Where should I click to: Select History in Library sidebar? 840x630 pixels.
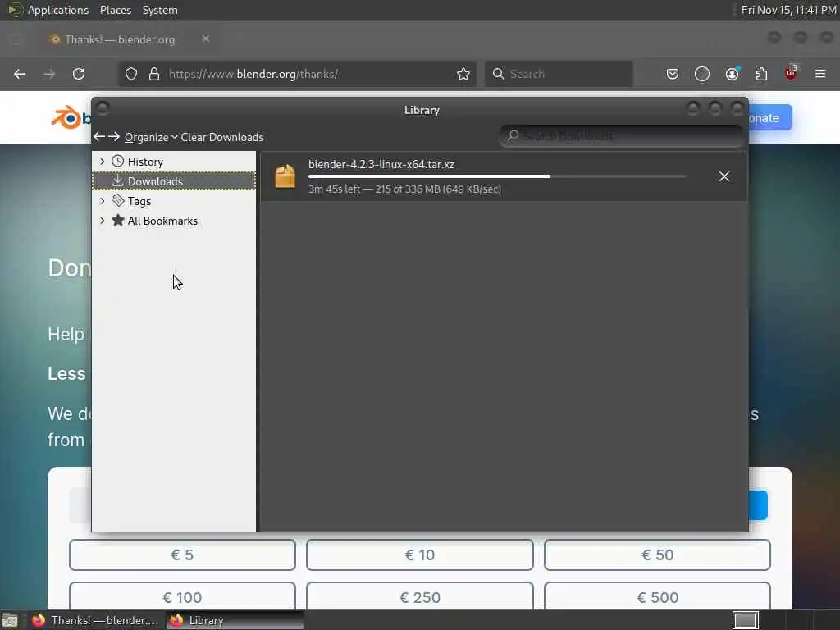[x=174, y=162]
